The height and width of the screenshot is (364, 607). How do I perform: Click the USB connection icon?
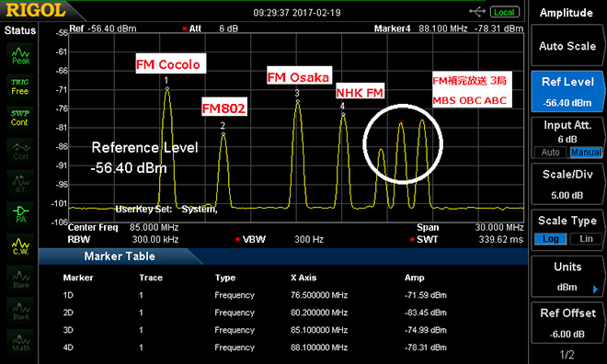click(477, 12)
